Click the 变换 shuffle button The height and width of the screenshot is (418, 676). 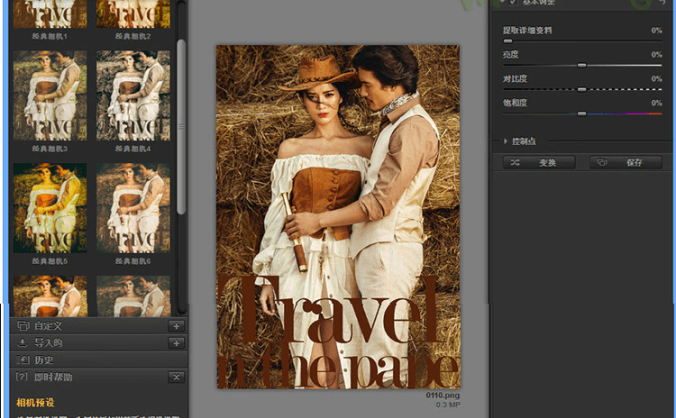(x=540, y=162)
